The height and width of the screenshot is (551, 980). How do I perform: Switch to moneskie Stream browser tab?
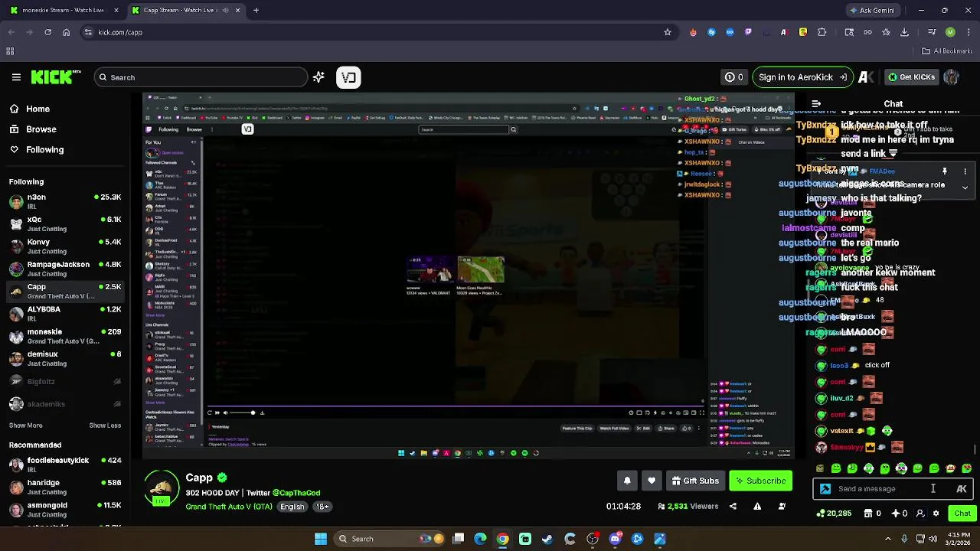pyautogui.click(x=62, y=10)
